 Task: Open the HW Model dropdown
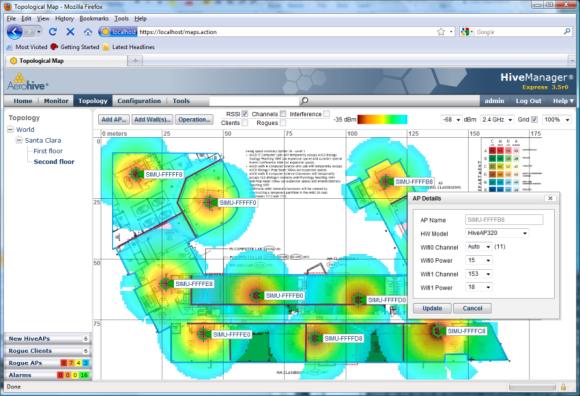(497, 233)
